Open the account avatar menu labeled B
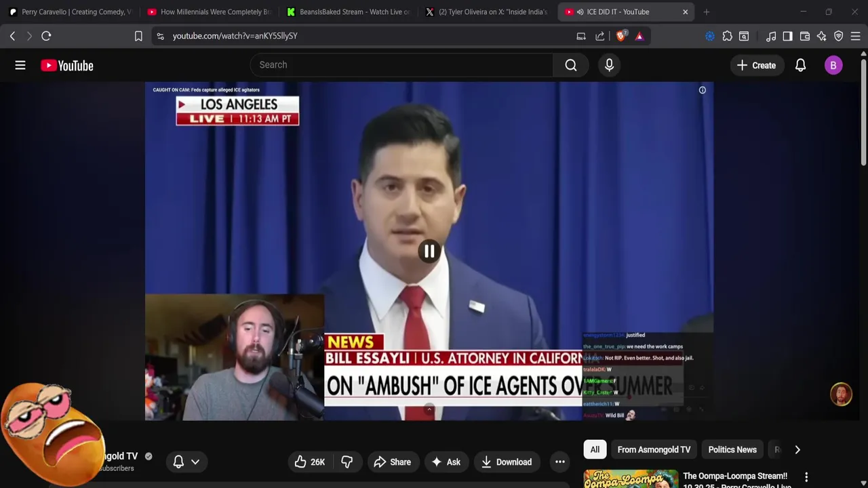 click(833, 65)
